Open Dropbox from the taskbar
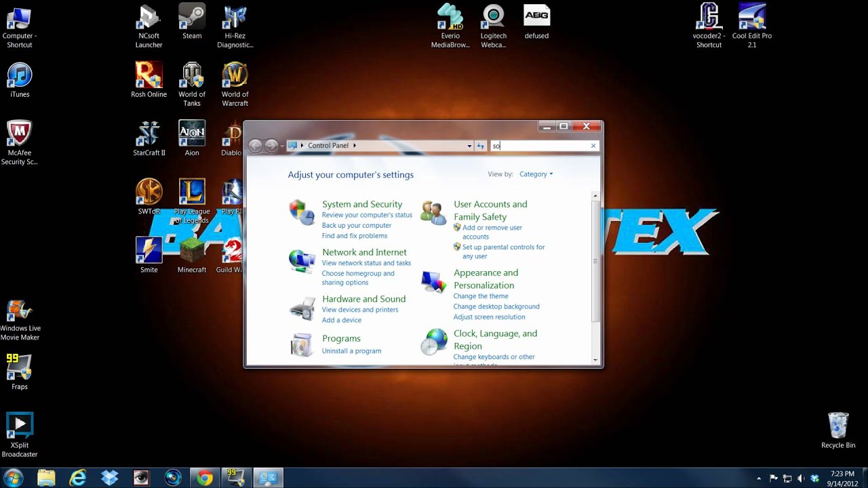 pos(109,478)
